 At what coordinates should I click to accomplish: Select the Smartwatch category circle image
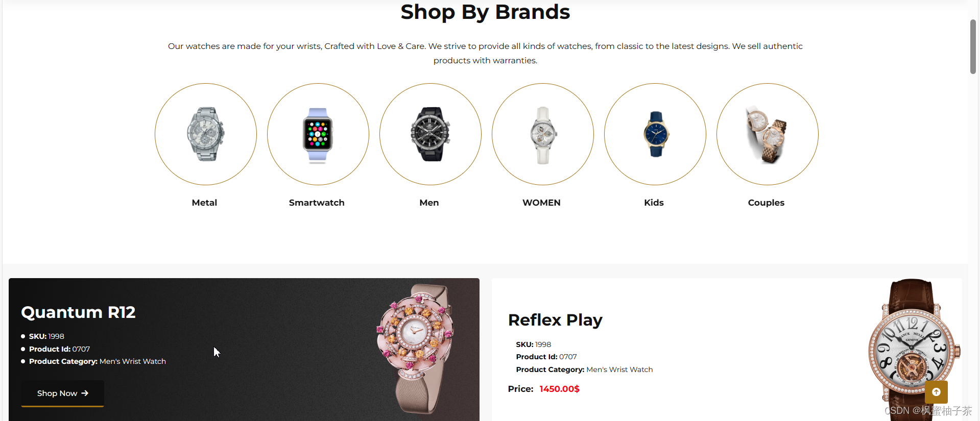click(x=318, y=134)
